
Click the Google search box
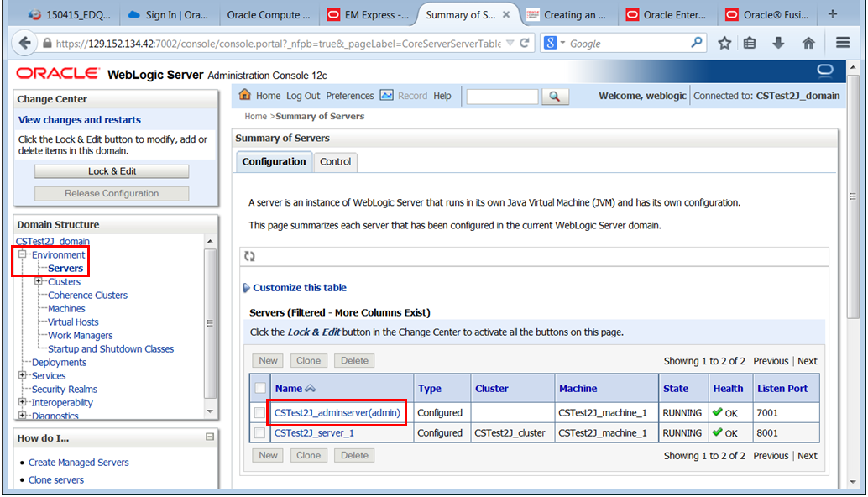coord(628,43)
